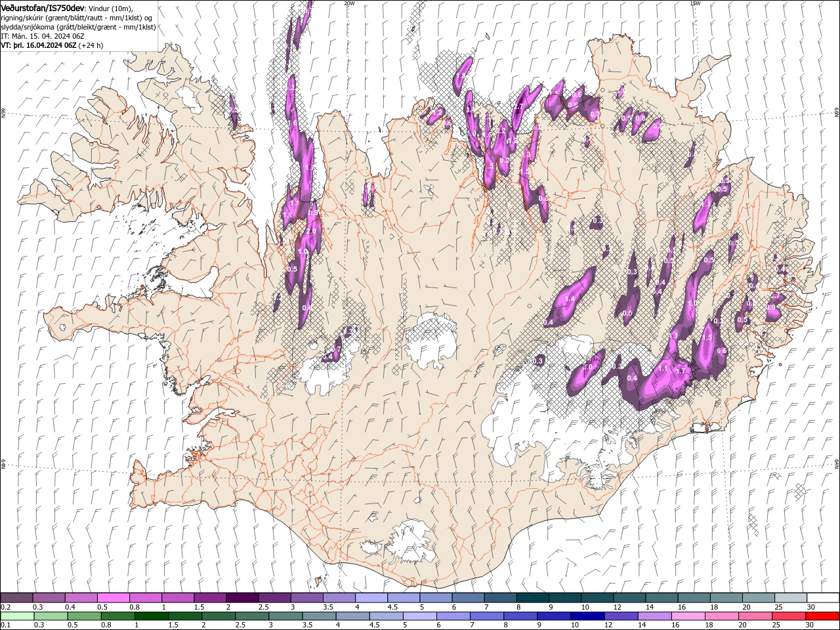Click the bright red swatch ending at 30 on the rain scale
Image resolution: width=840 pixels, height=630 pixels.
point(822,616)
